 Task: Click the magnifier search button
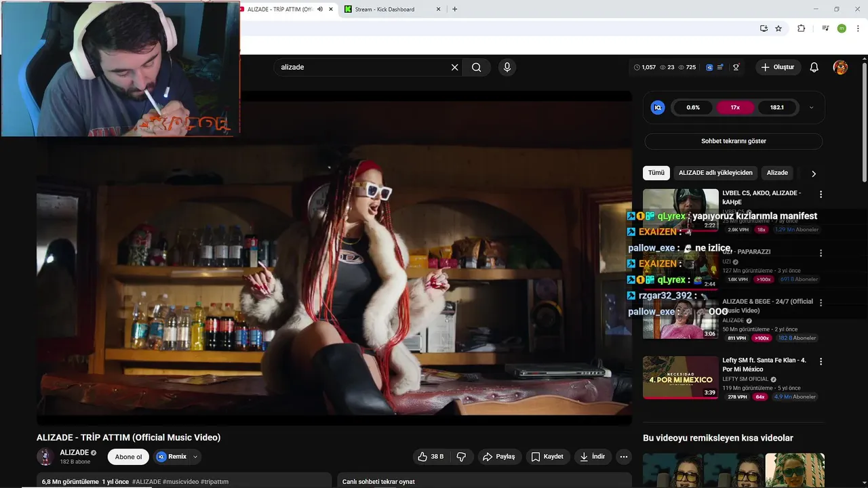point(477,67)
